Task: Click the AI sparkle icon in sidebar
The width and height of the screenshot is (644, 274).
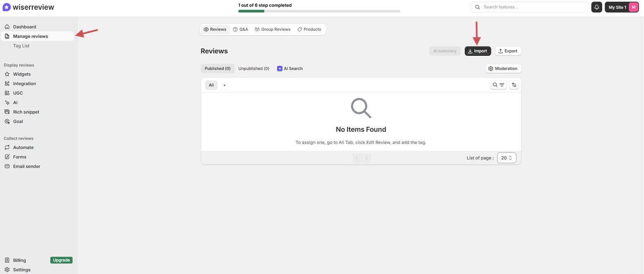Action: click(x=7, y=102)
